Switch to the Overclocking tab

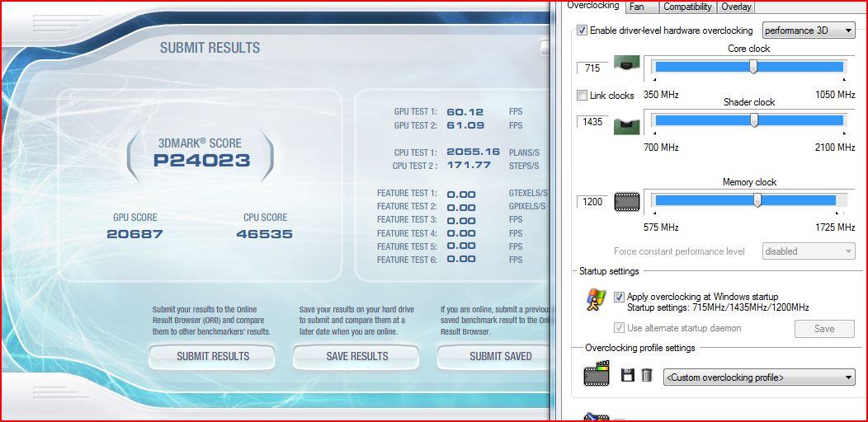pos(593,6)
